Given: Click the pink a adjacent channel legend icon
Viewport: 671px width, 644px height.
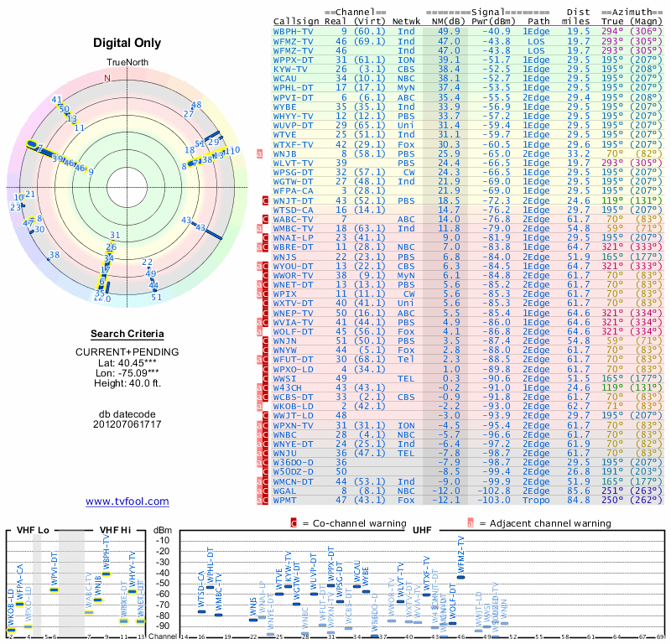Looking at the screenshot, I should [471, 523].
